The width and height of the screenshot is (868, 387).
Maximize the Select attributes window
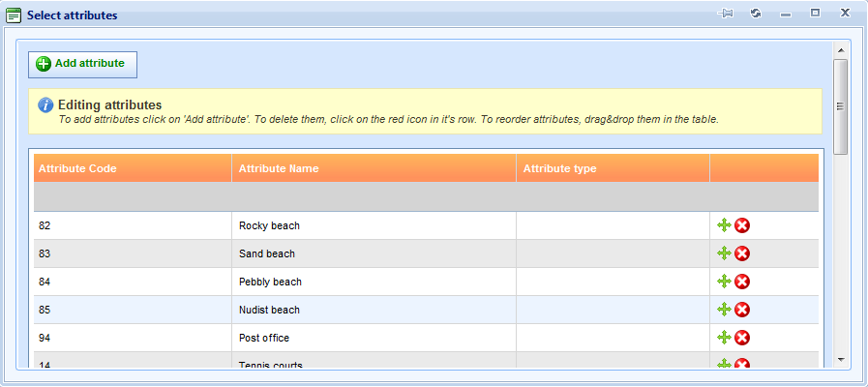point(815,13)
